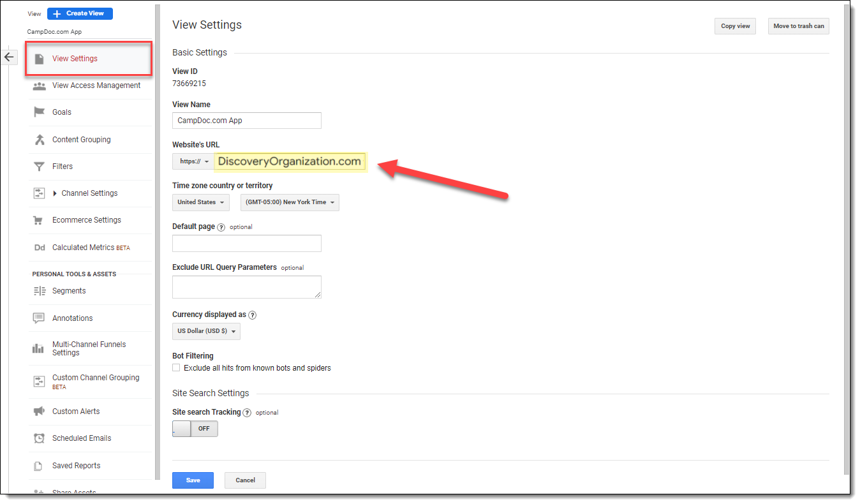Click the Scheduled Emails clock icon
The image size is (860, 504).
tap(39, 438)
